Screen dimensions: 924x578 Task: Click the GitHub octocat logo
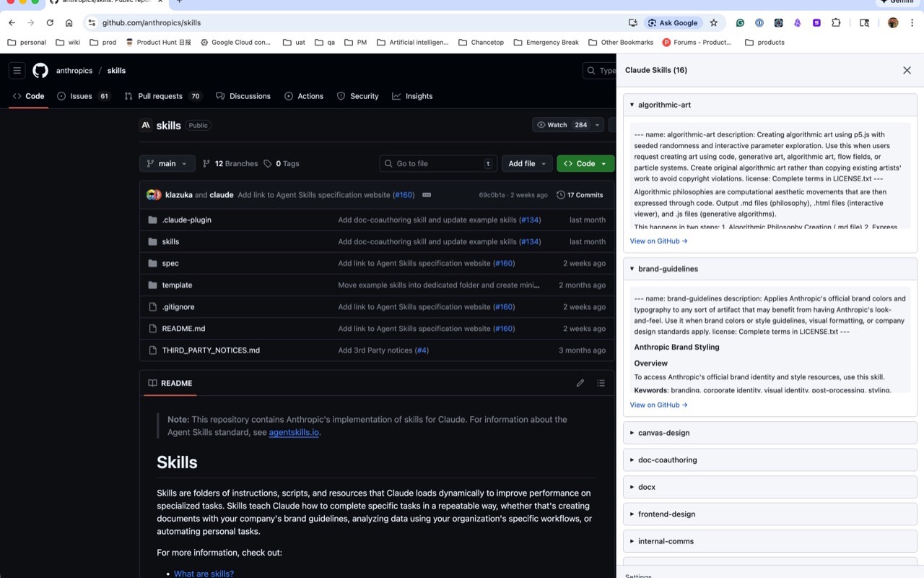tap(40, 70)
